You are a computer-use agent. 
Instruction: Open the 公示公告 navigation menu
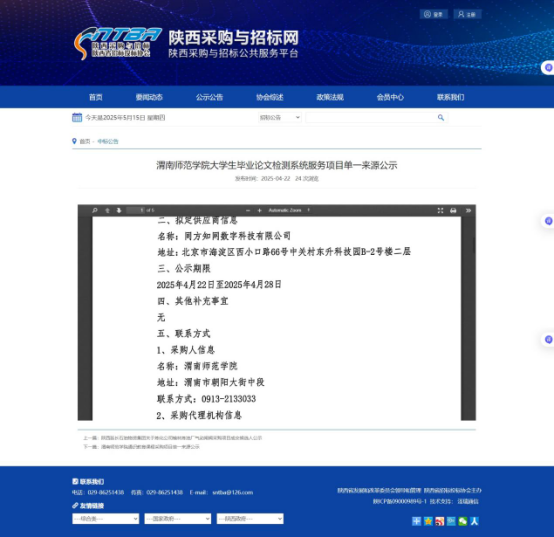(x=209, y=97)
